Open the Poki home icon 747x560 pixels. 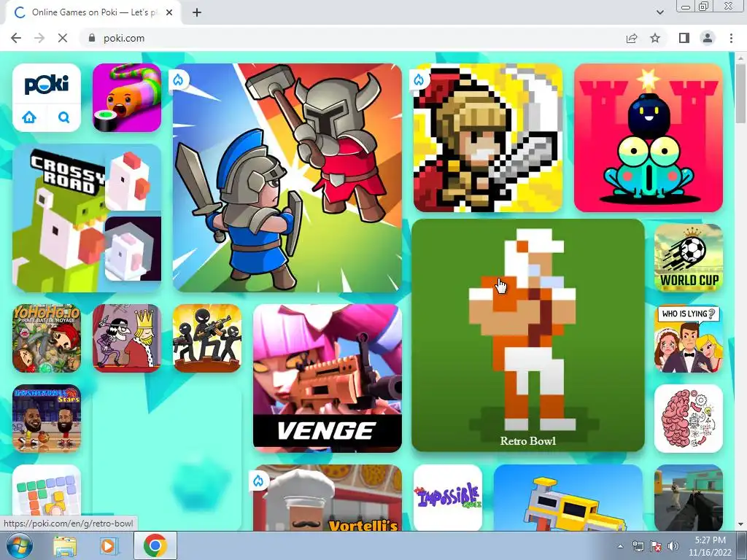point(29,117)
